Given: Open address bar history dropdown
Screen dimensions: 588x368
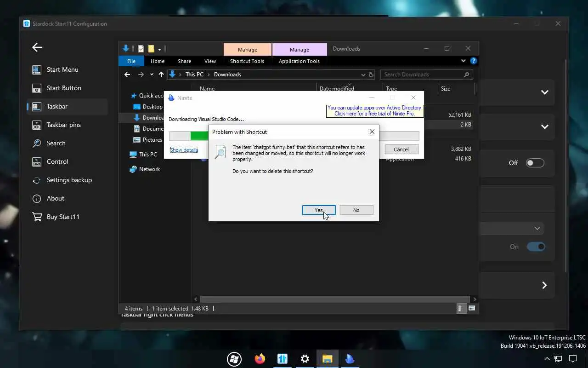Looking at the screenshot, I should (363, 75).
